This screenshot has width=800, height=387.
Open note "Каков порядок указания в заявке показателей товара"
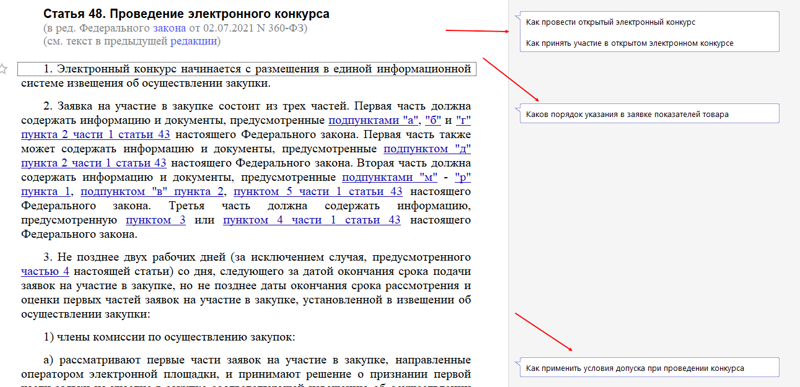point(627,114)
